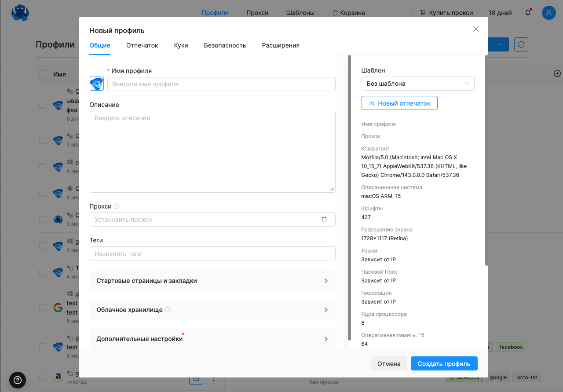This screenshot has height=392, width=563.
Task: Switch to the Безопасность tab
Action: click(x=225, y=45)
